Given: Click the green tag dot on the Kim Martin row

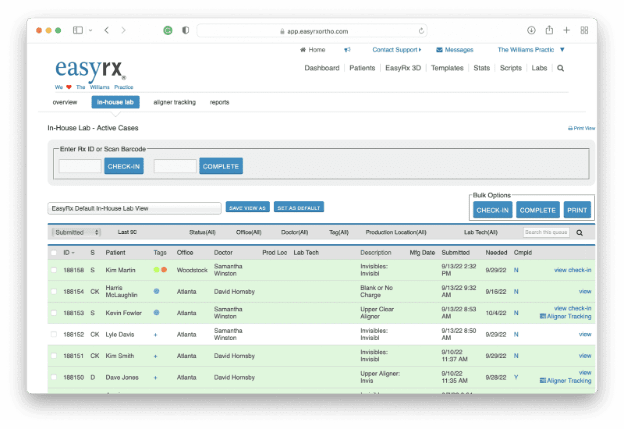Looking at the screenshot, I should click(x=156, y=270).
